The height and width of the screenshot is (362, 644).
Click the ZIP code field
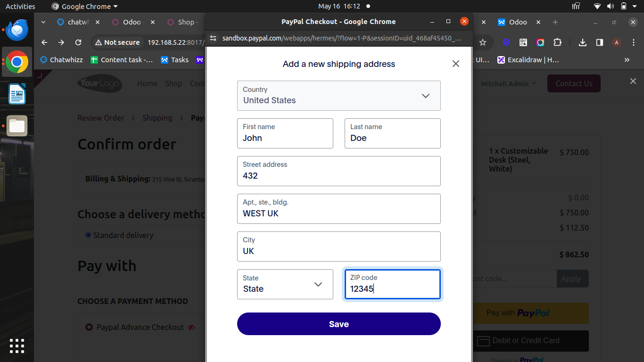(x=392, y=284)
